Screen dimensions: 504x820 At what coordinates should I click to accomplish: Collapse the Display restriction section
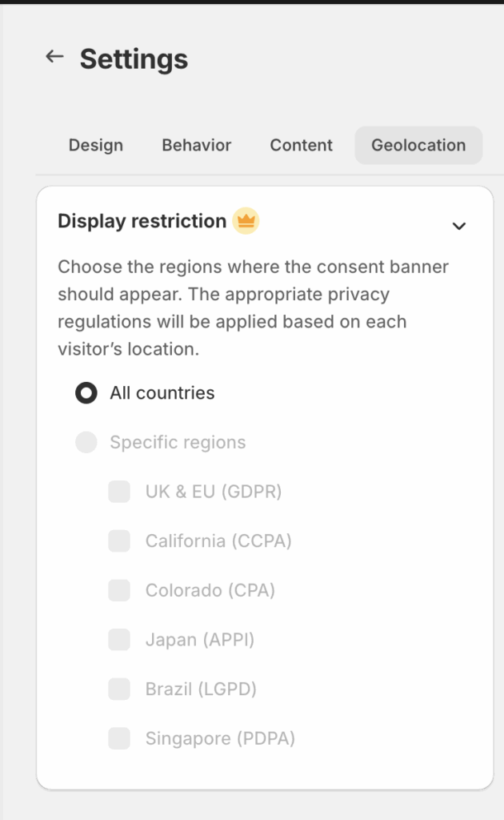[459, 226]
